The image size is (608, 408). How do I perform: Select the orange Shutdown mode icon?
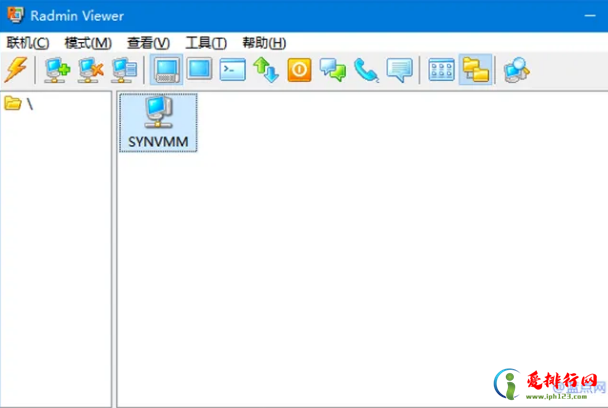299,69
